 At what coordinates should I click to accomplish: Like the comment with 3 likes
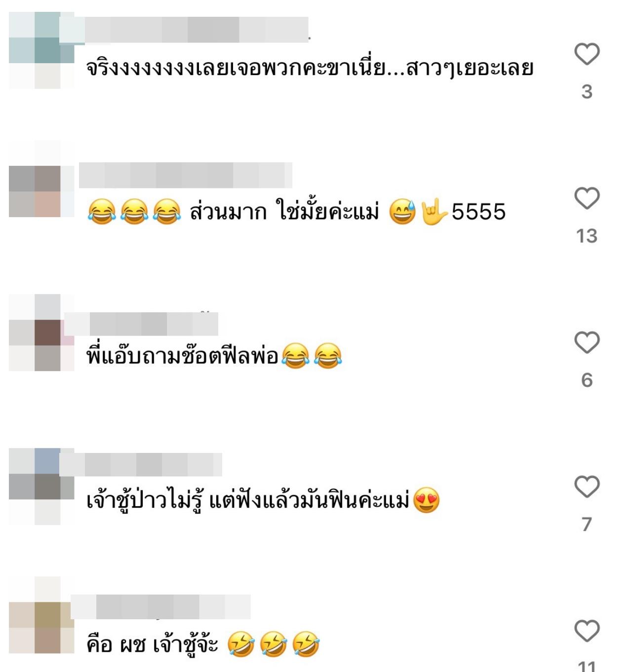click(x=587, y=54)
